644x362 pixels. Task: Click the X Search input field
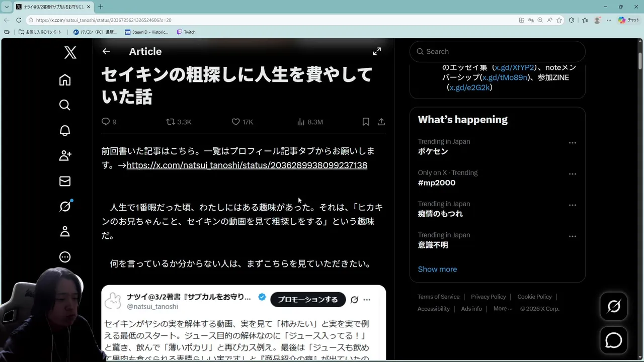tap(498, 51)
